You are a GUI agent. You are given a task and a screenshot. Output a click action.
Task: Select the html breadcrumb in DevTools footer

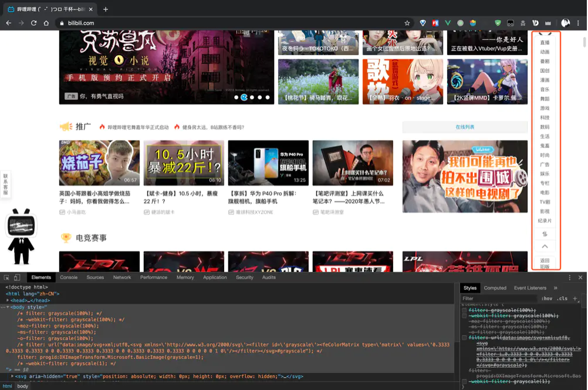point(8,386)
